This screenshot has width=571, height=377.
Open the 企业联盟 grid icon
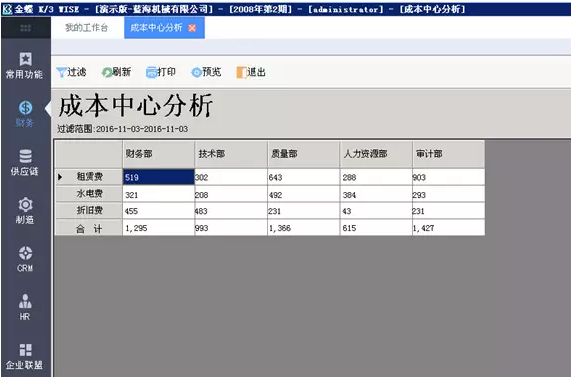tap(25, 350)
